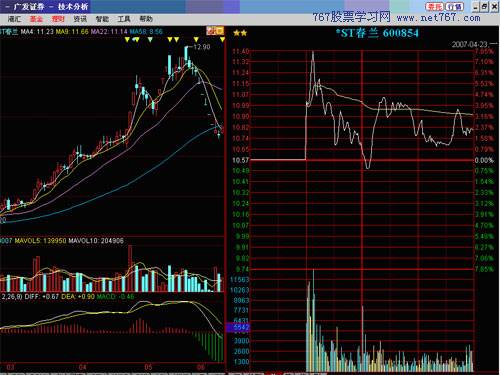Minimize the 广发证券 window
The width and height of the screenshot is (500, 375).
[476, 7]
